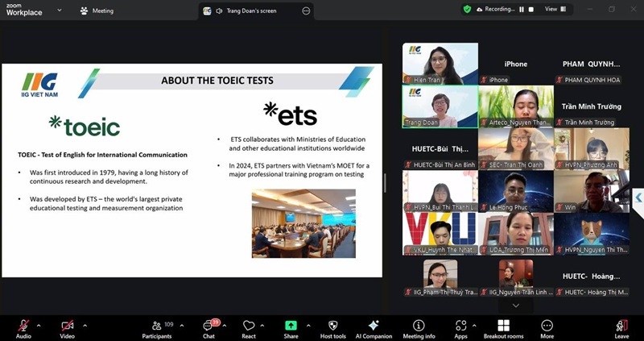Start camera with the Video button
644x341 pixels.
[68, 329]
